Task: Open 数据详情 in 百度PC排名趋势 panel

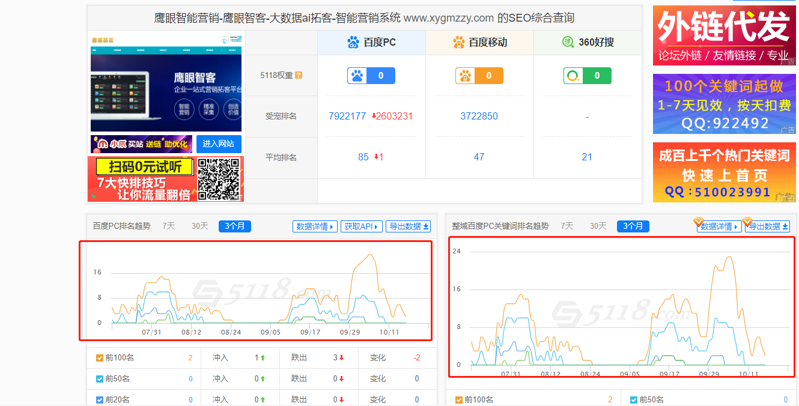Action: 315,226
